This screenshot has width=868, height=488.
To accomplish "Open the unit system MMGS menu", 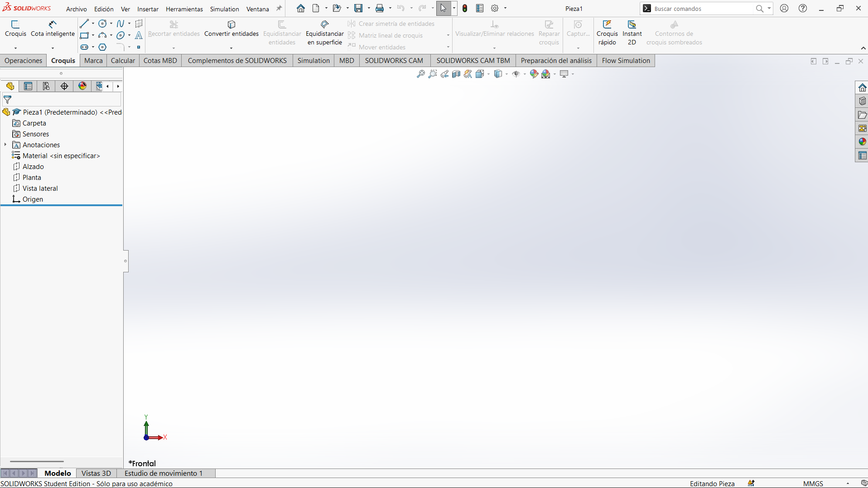I will pos(813,483).
